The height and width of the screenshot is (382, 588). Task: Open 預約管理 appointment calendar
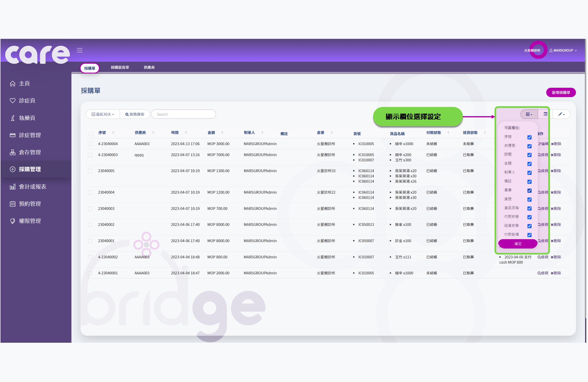(30, 204)
